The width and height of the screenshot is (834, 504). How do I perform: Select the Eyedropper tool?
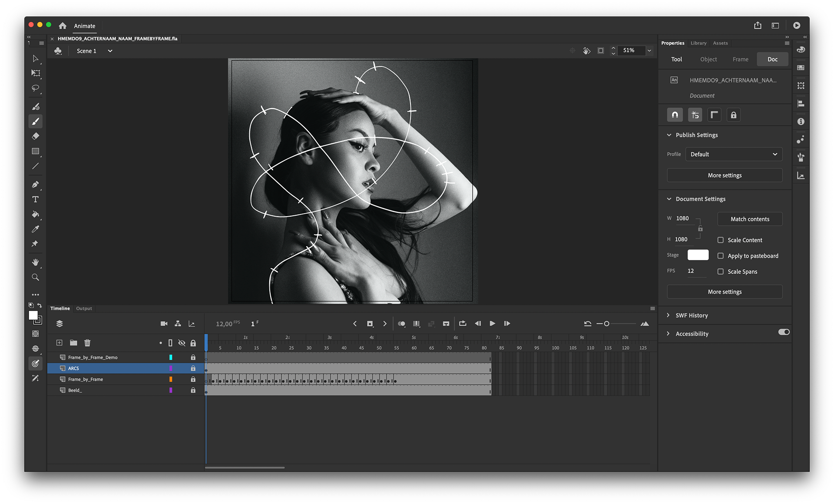click(x=36, y=229)
